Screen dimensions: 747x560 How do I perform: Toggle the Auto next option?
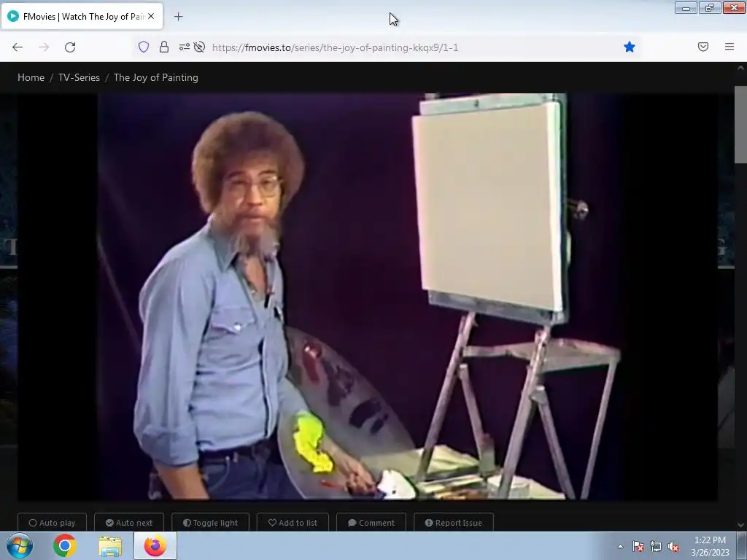(129, 522)
